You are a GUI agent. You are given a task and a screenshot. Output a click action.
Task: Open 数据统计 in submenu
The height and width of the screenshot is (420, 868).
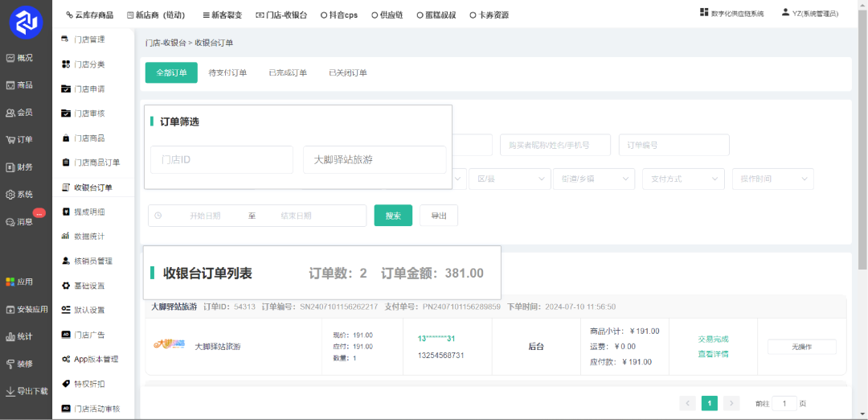coord(88,237)
